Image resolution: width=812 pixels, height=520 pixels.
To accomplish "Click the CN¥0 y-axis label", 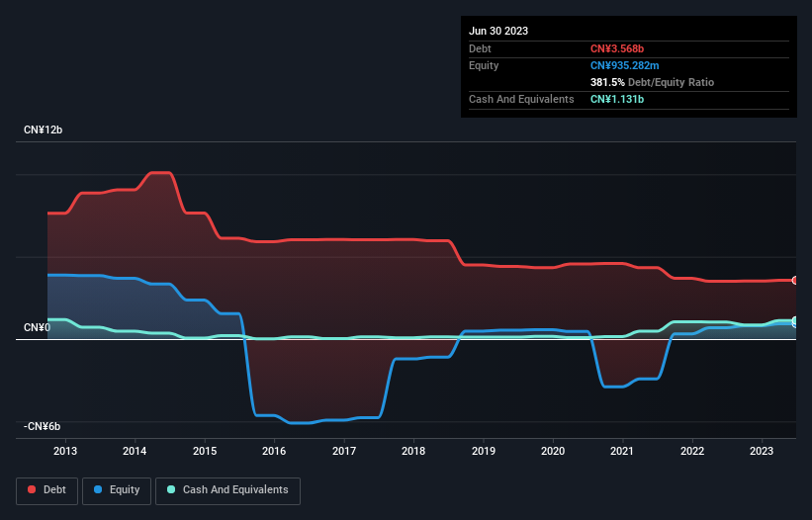I will click(37, 327).
